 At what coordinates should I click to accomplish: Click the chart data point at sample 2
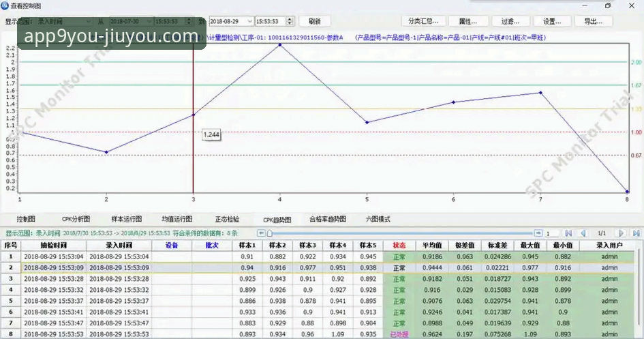point(106,152)
